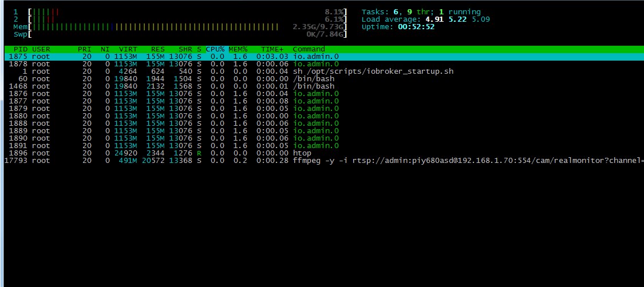Click the Uptime 00:52:52 line

398,27
